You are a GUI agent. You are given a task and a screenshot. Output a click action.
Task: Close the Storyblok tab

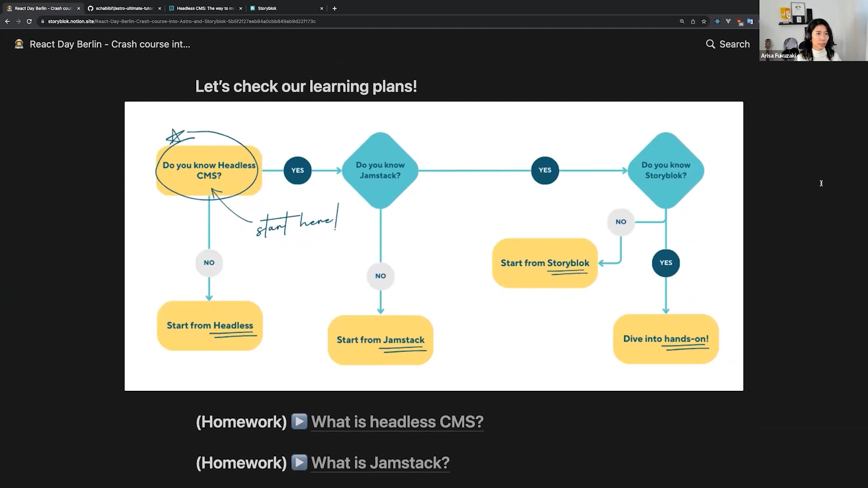tap(321, 8)
